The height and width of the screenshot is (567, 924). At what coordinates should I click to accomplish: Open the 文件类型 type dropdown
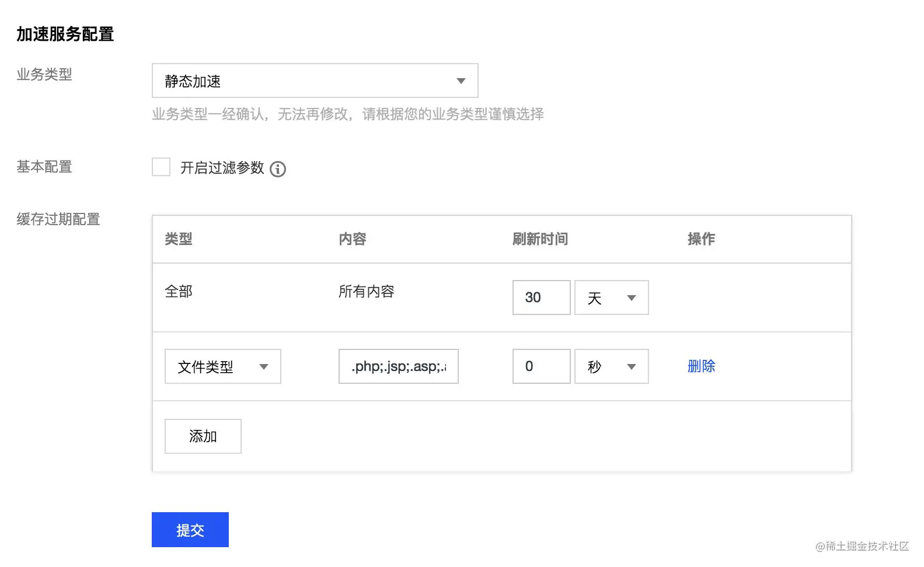point(222,366)
